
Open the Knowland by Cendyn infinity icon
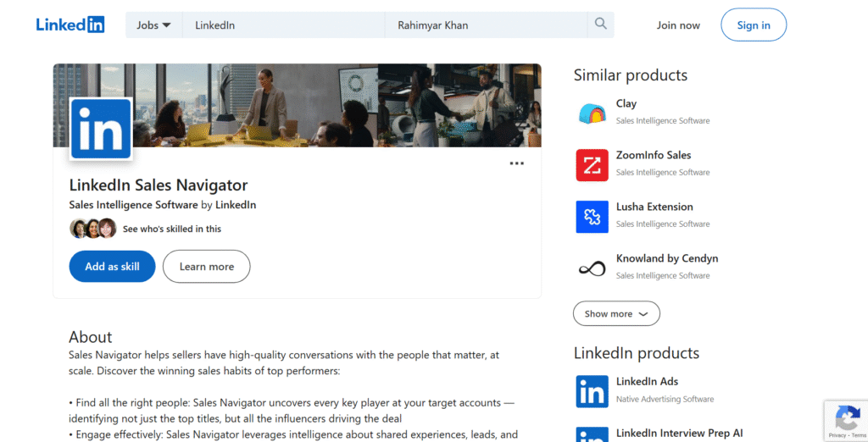[592, 268]
